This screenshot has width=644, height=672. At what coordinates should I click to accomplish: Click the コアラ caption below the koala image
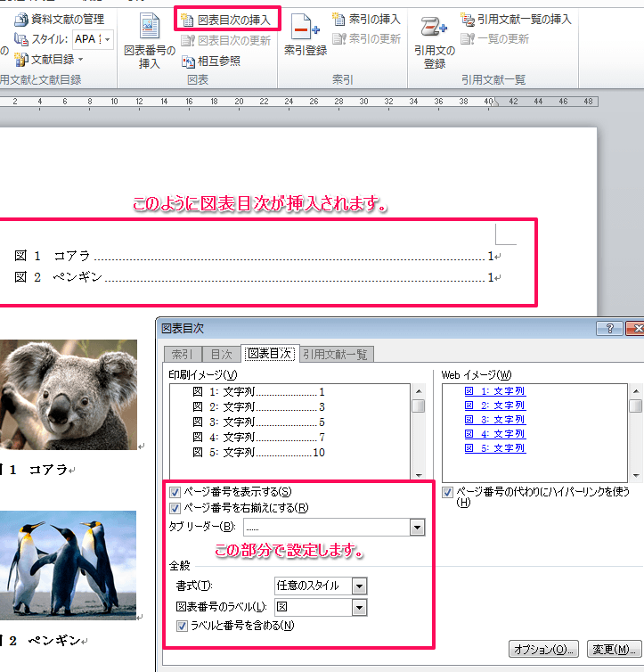click(48, 470)
